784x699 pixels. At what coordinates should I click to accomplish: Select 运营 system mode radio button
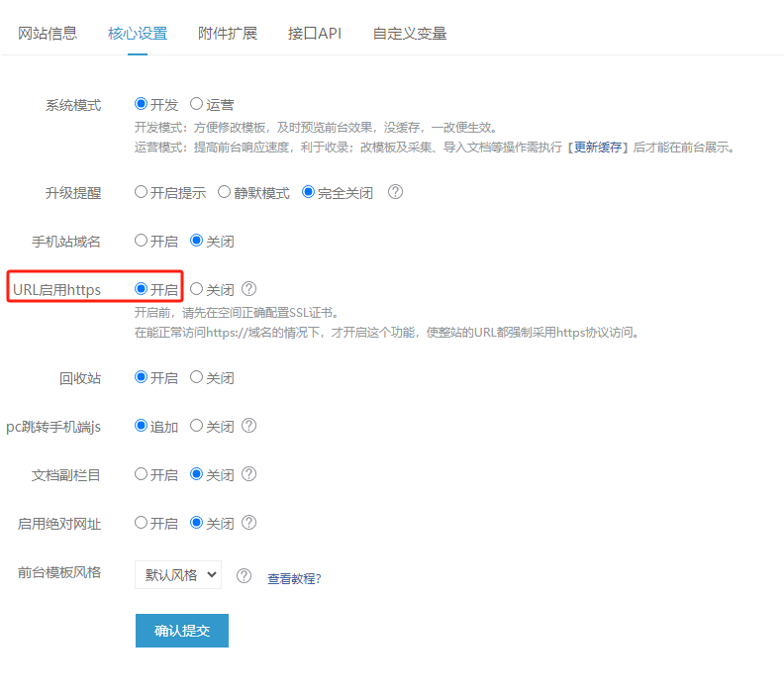(x=197, y=104)
